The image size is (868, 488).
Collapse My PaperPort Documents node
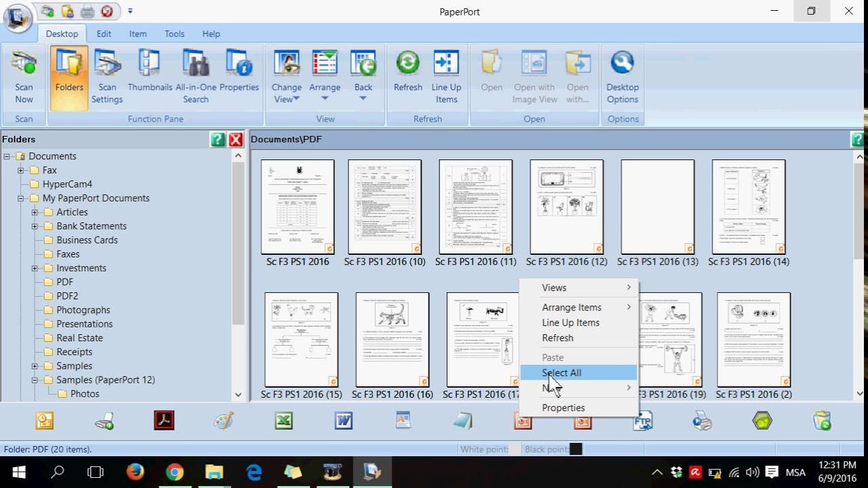pos(20,199)
